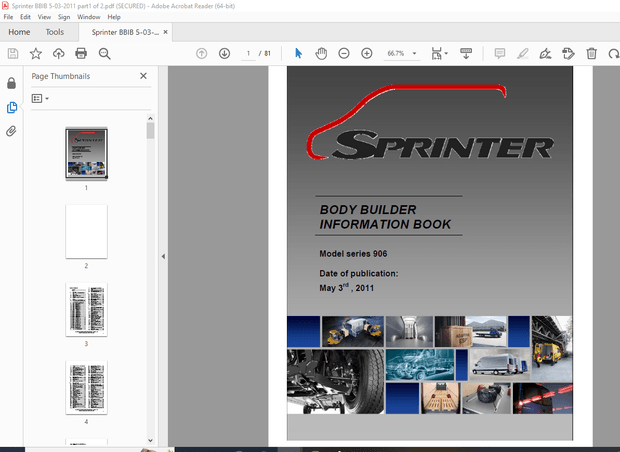Switch to the Home tab
The image size is (620, 452).
pos(19,32)
